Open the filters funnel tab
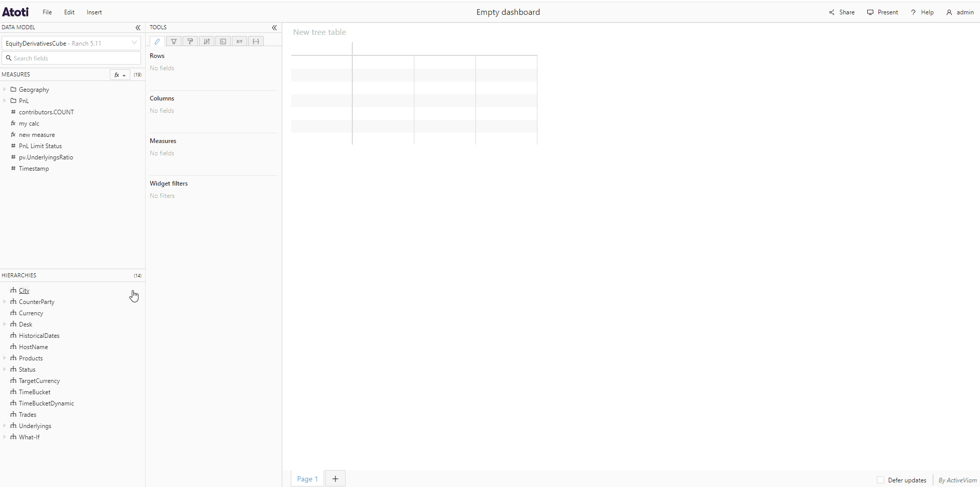980x487 pixels. click(174, 42)
